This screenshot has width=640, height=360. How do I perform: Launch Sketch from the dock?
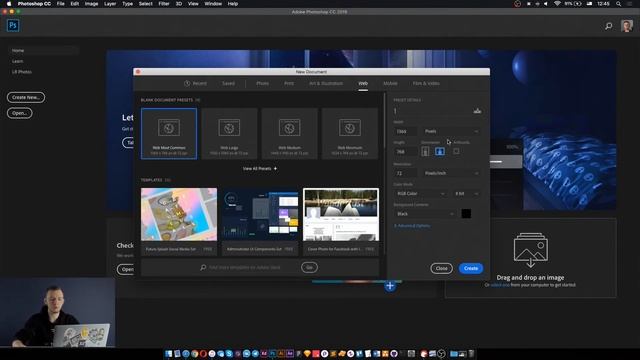pyautogui.click(x=307, y=354)
